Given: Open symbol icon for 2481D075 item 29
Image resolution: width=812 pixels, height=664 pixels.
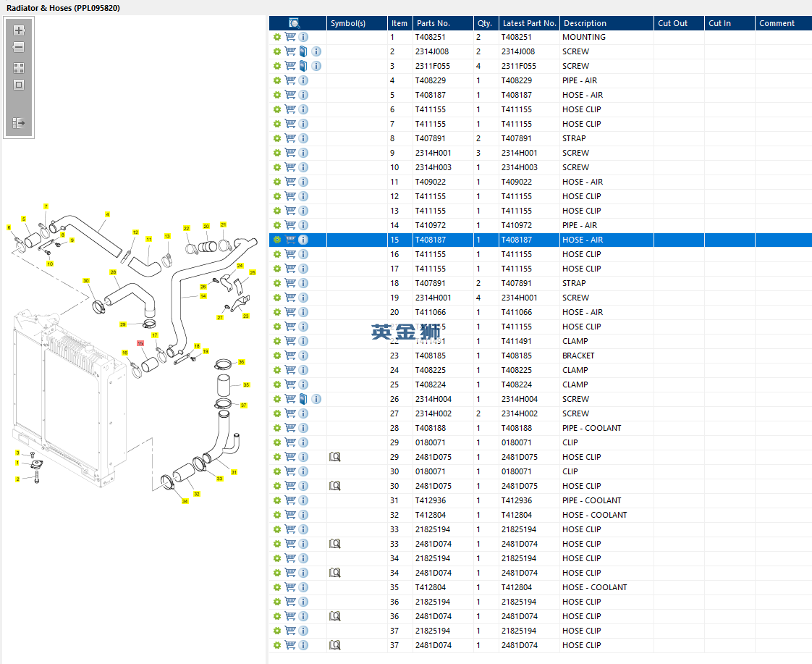Looking at the screenshot, I should pyautogui.click(x=335, y=458).
